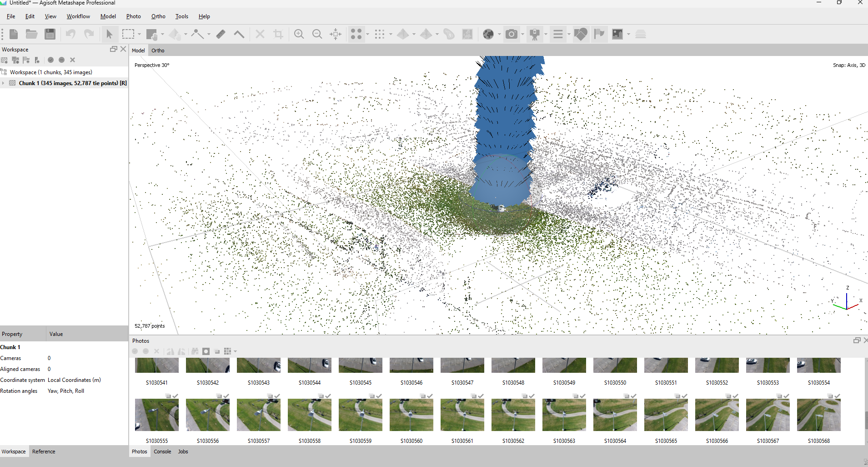
Task: Float the Photos pane with the undock button
Action: point(857,340)
